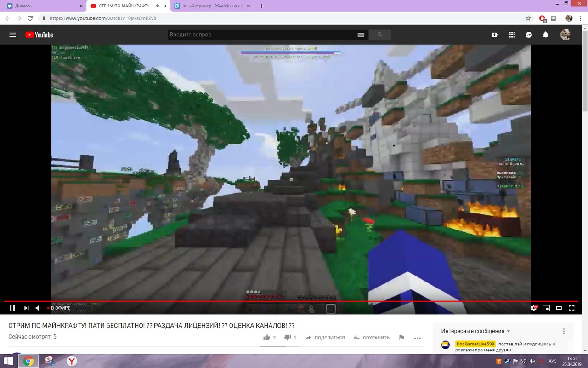Open the on-screen keyboard in search box

[x=361, y=34]
